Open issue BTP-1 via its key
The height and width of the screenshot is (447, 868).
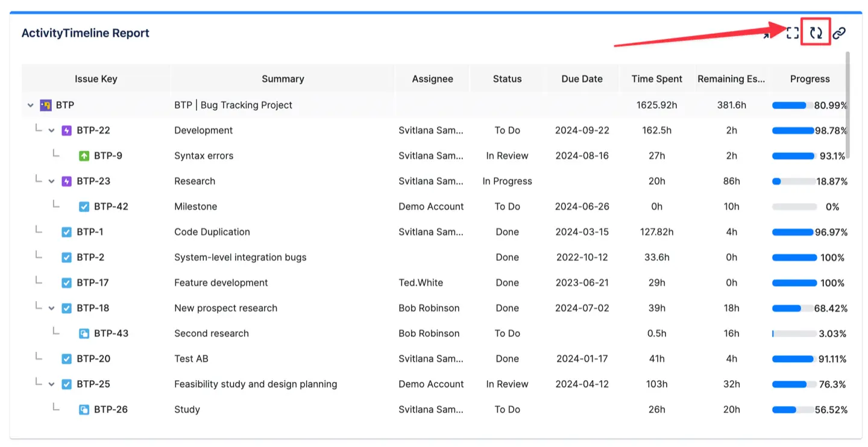click(90, 232)
